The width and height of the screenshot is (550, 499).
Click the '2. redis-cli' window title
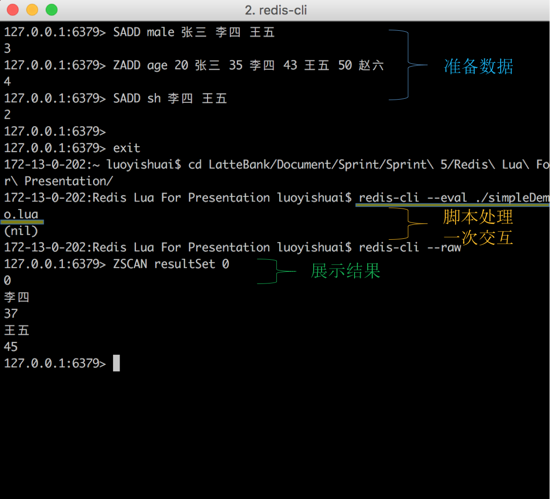(276, 10)
